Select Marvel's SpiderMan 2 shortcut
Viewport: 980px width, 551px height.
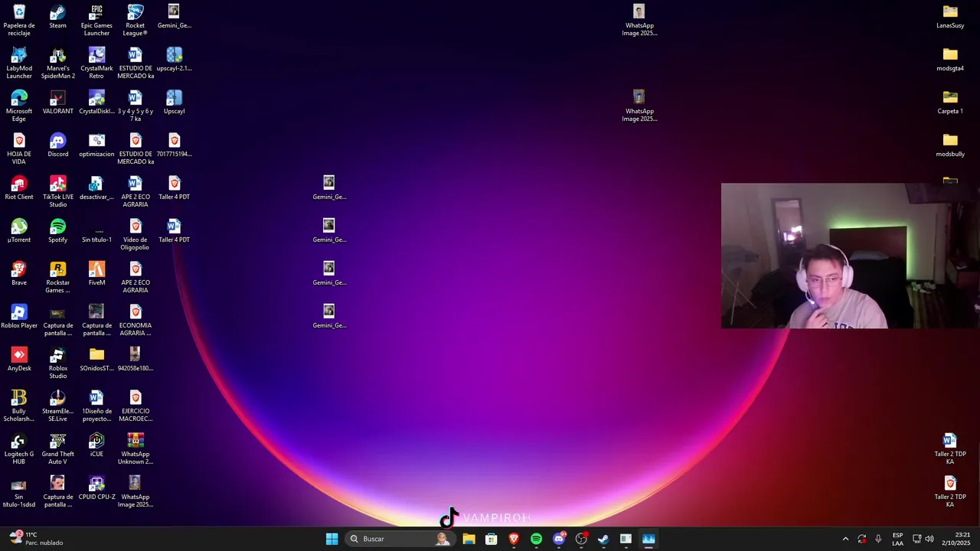(x=57, y=64)
